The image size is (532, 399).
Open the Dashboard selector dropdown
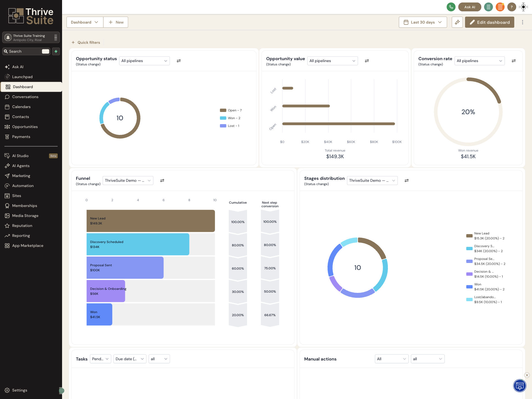coord(85,22)
